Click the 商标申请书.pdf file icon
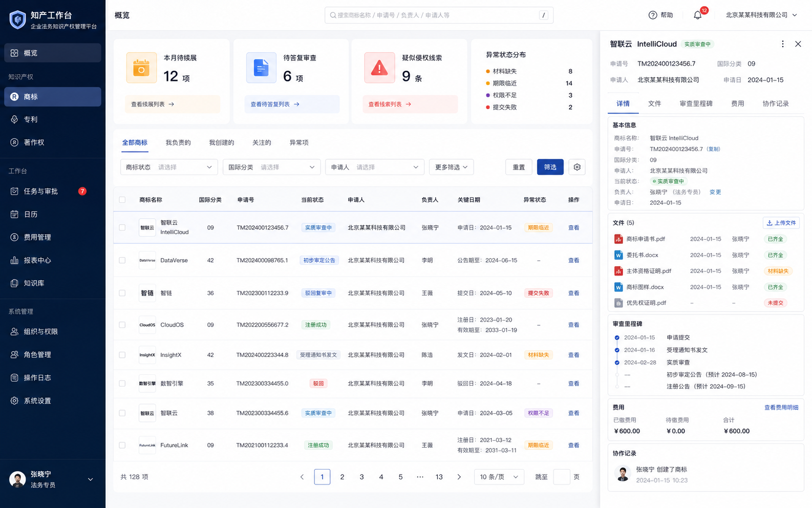The width and height of the screenshot is (812, 508). (618, 239)
